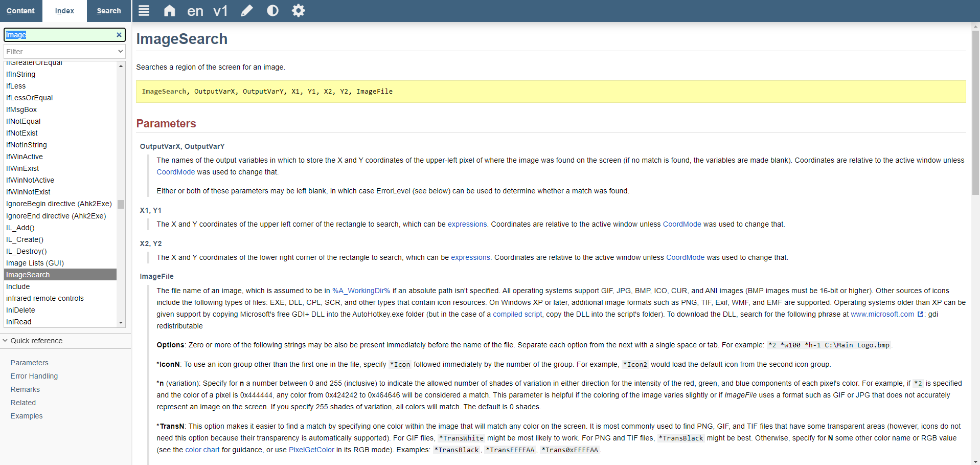Switch to the Content tab

pos(20,11)
